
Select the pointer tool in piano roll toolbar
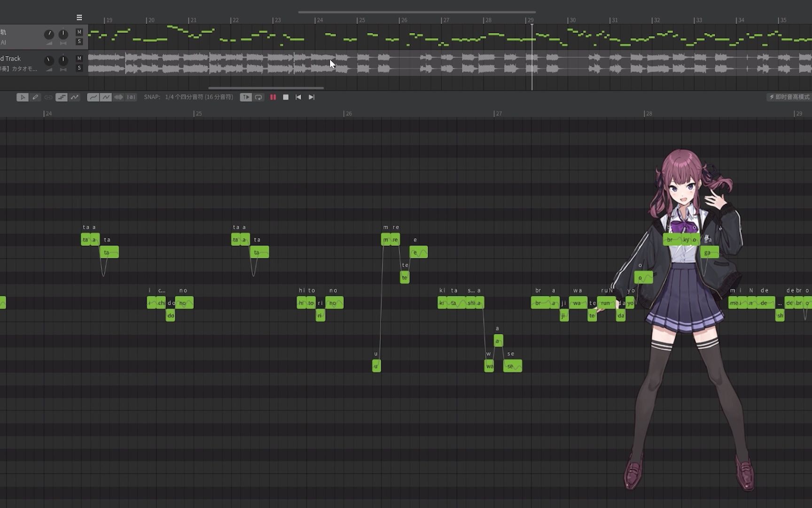click(22, 97)
